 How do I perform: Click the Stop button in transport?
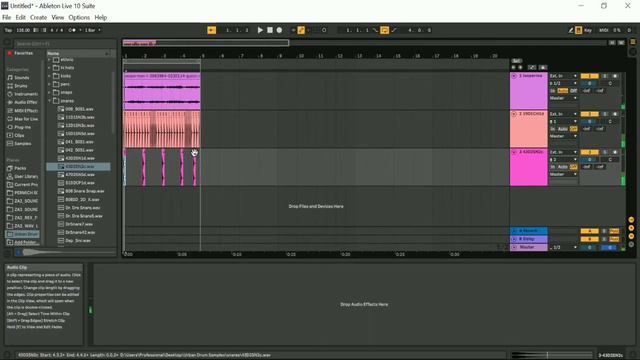pos(270,30)
